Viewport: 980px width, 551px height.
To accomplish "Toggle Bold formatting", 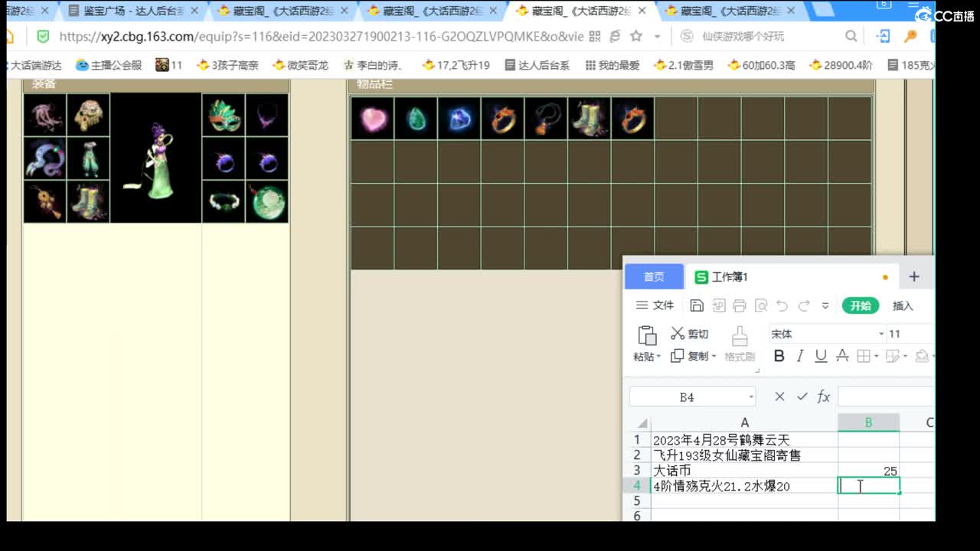I will click(779, 356).
